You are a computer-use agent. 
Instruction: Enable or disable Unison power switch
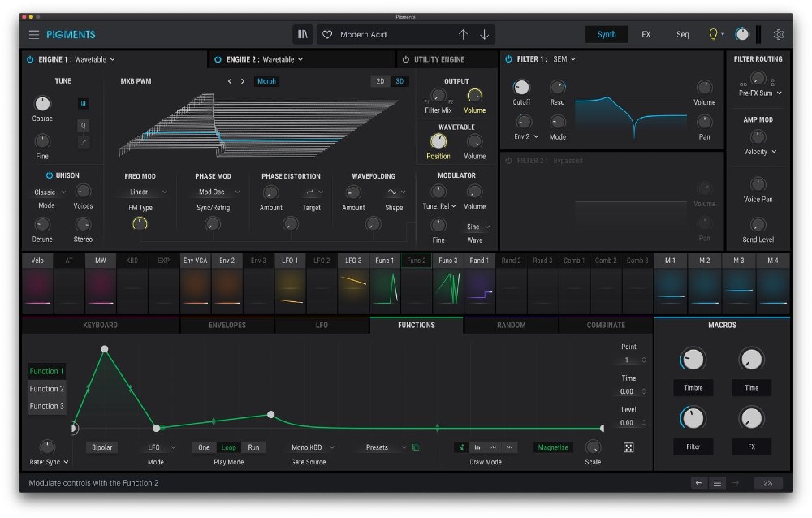[49, 175]
